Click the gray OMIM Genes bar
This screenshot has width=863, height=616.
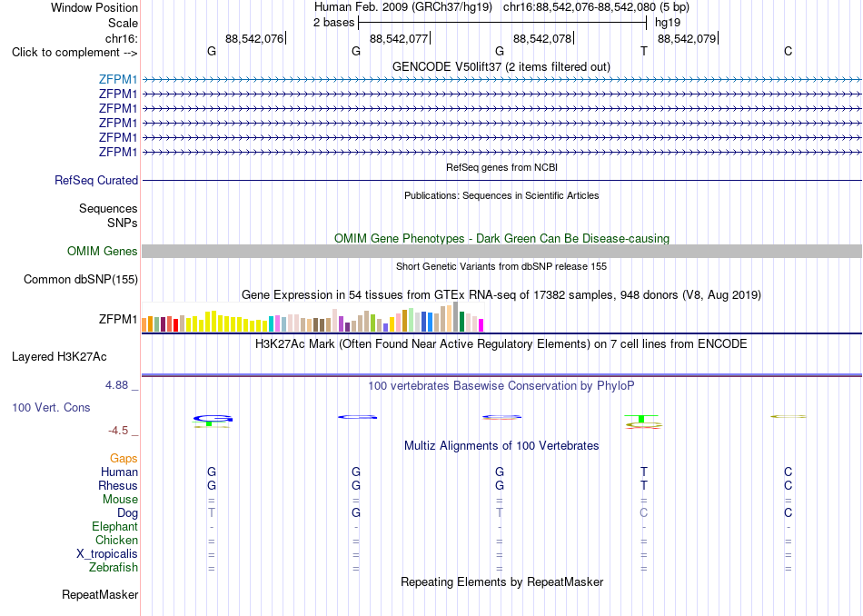501,251
